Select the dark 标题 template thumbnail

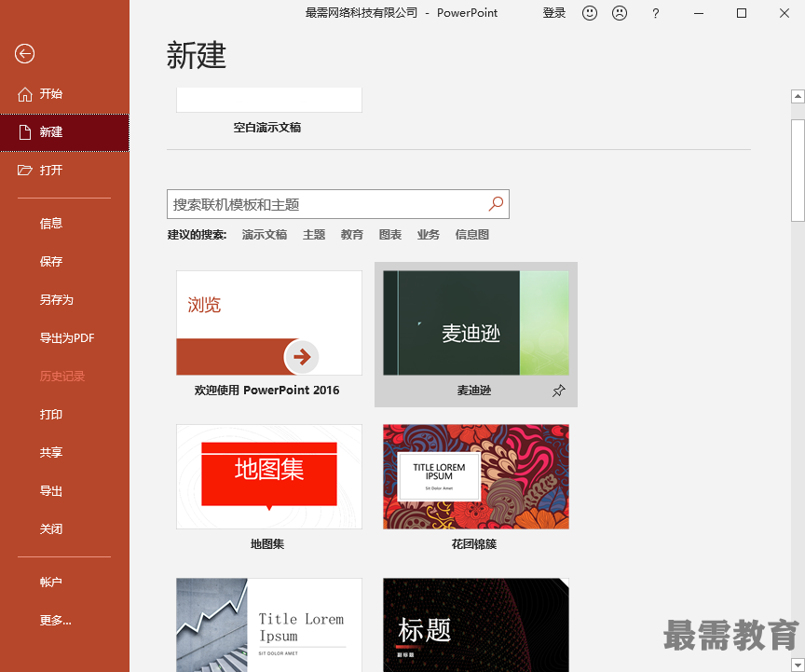point(476,624)
